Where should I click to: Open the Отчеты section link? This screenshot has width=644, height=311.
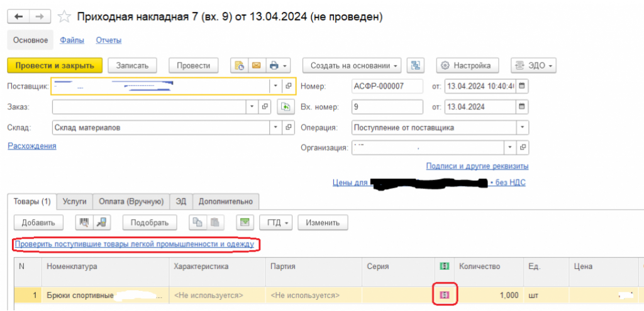point(108,40)
